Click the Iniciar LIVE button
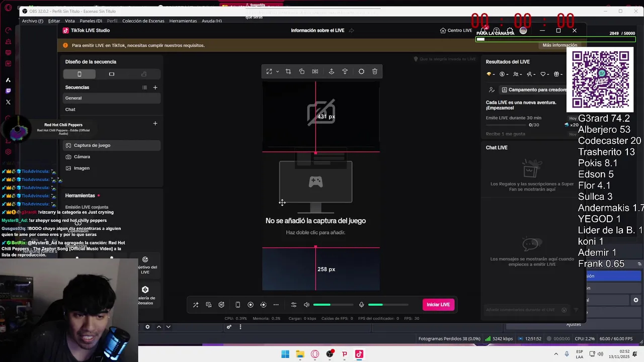The height and width of the screenshot is (362, 644). pyautogui.click(x=438, y=305)
